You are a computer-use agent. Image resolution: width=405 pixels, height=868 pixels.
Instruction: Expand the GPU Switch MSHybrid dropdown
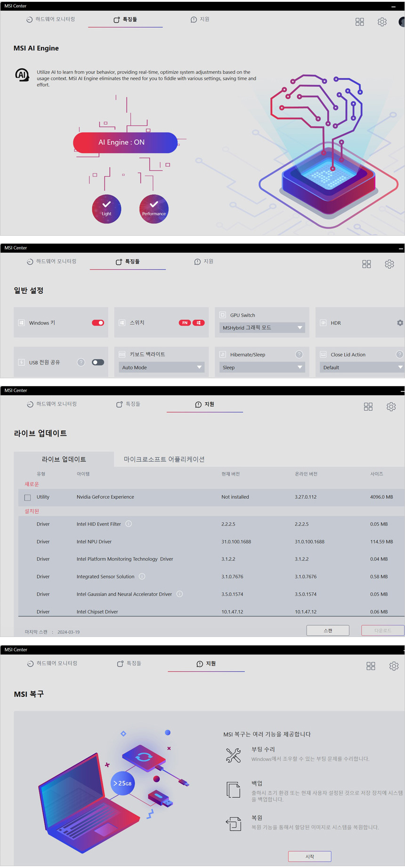click(x=262, y=328)
